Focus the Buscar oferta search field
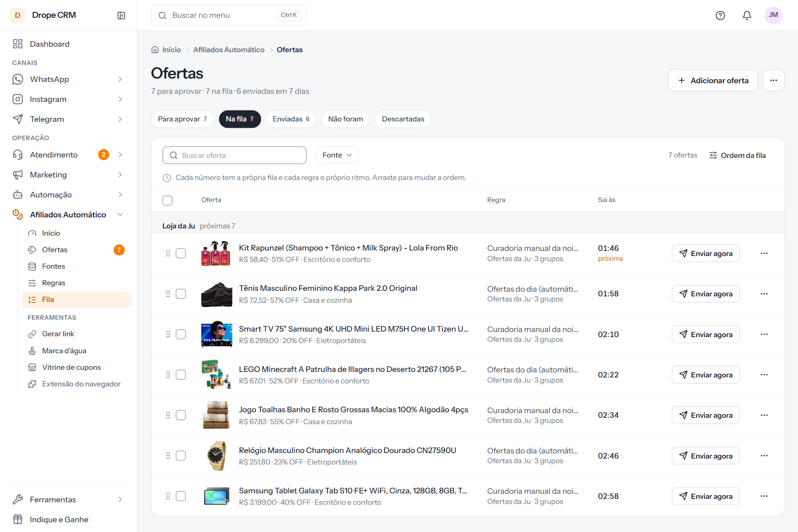798x532 pixels. click(x=234, y=155)
